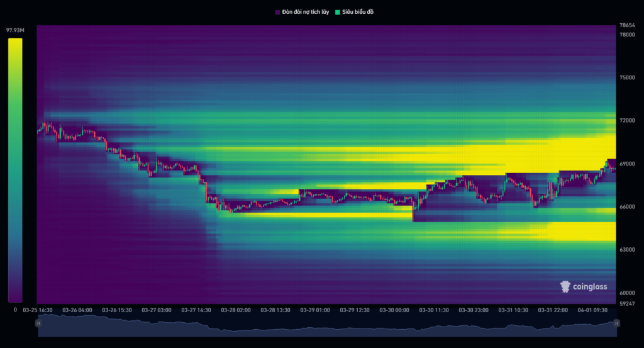Screen dimensions: 644x348
Task: Click the middle of the bottom range overview
Action: coord(327,325)
